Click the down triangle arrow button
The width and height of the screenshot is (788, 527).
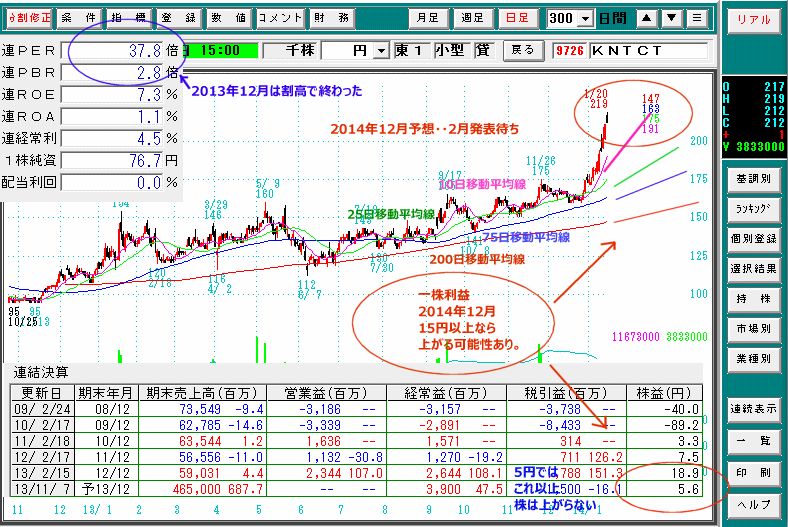(x=672, y=19)
